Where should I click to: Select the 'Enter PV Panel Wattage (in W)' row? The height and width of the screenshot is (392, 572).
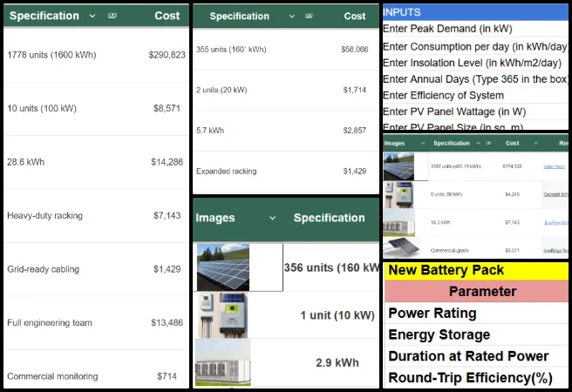(475, 112)
